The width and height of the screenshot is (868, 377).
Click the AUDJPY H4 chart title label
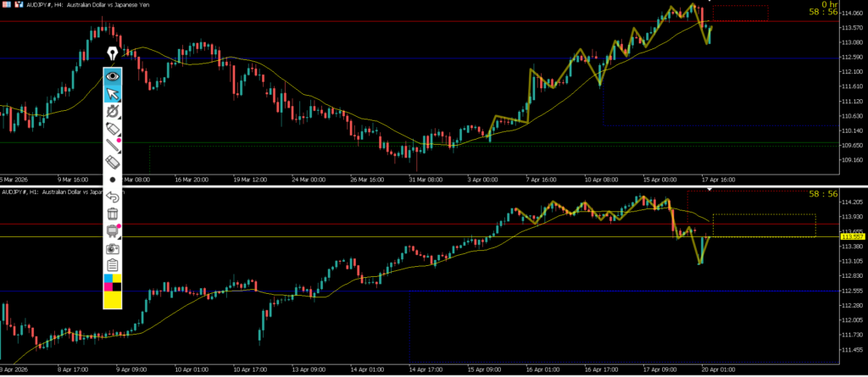pos(71,4)
